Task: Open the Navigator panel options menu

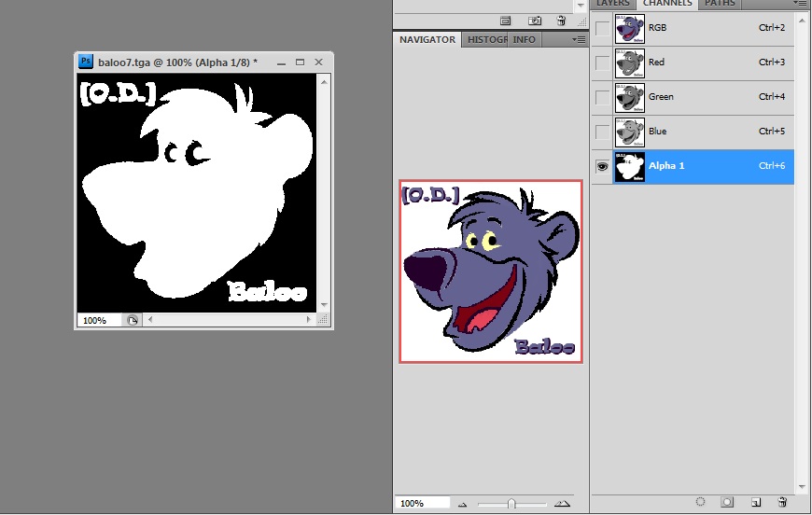Action: pos(578,39)
